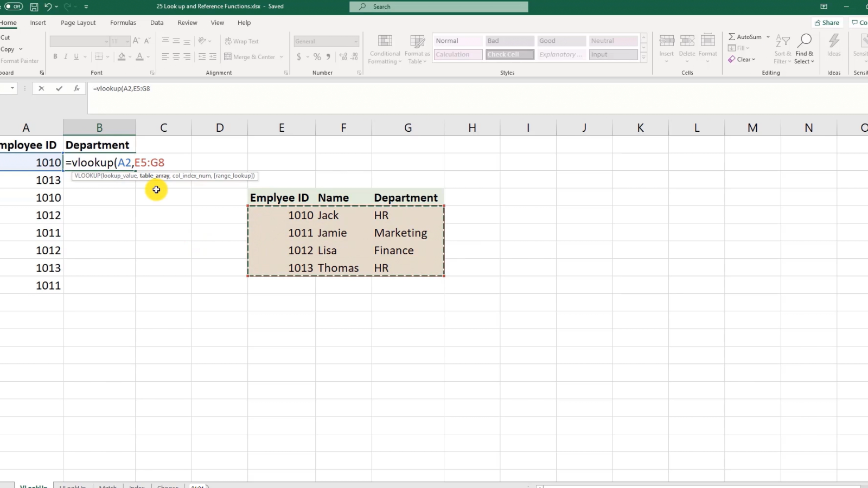This screenshot has height=488, width=868.
Task: Open the Font Color dropdown arrow
Action: click(148, 57)
